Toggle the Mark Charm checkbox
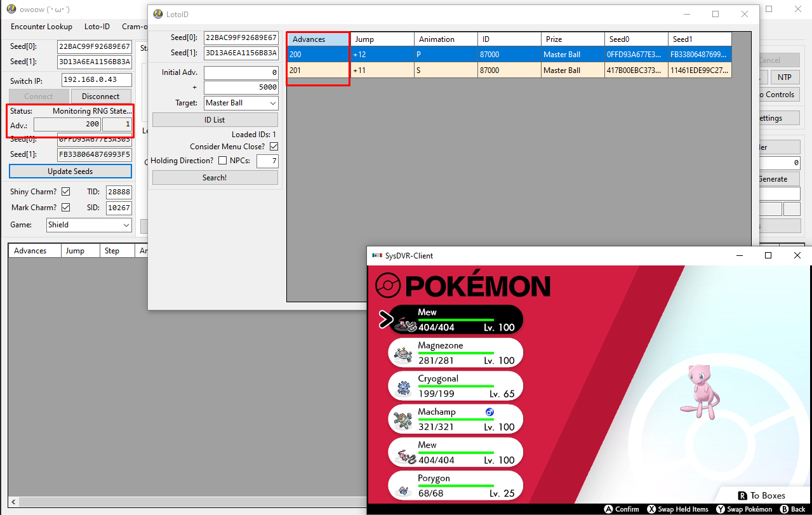Viewport: 812px width, 515px height. tap(65, 208)
